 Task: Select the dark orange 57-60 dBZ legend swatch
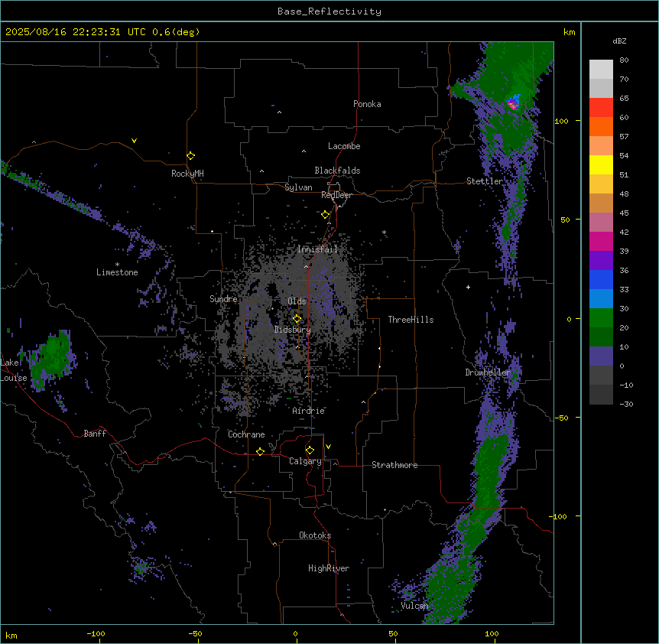601,126
